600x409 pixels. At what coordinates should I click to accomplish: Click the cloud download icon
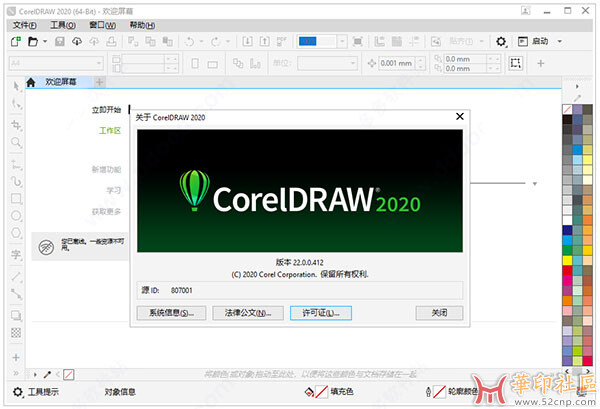[x=77, y=41]
